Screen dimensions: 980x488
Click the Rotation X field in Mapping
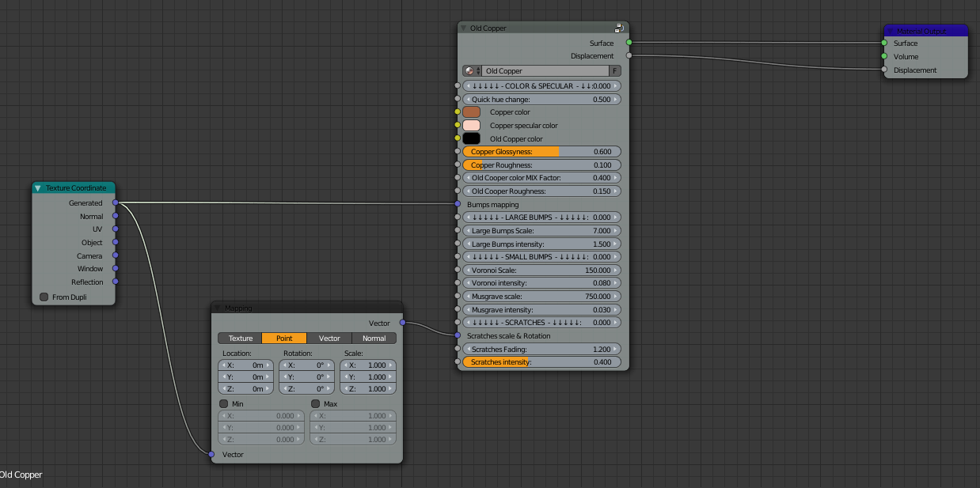pos(307,365)
